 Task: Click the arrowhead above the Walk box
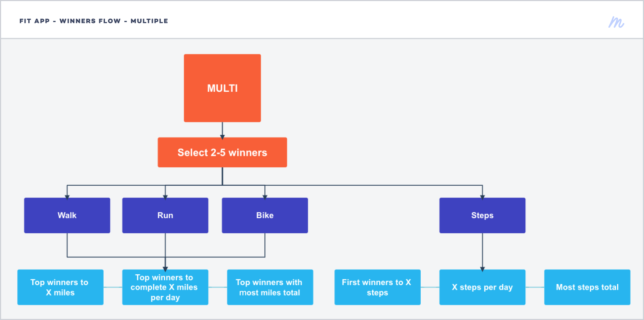tap(67, 197)
